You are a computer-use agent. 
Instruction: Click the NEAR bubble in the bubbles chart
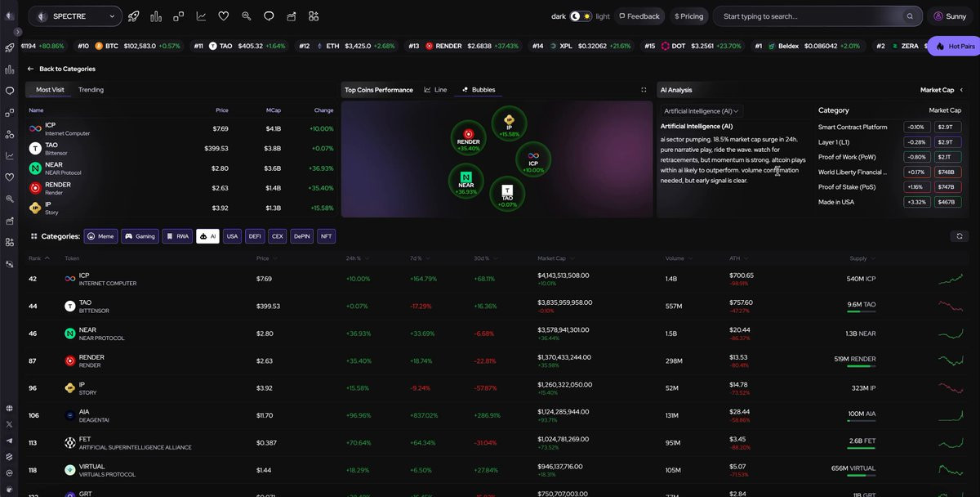(x=466, y=181)
